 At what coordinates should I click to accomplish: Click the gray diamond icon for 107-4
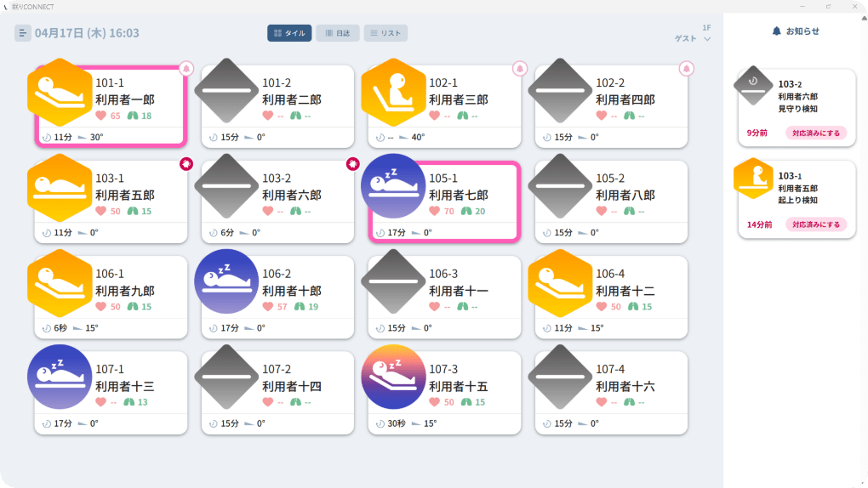coord(560,377)
